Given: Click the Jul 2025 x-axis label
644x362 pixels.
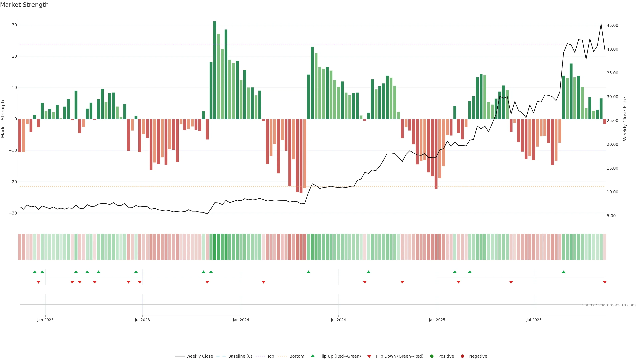Looking at the screenshot, I should point(534,320).
